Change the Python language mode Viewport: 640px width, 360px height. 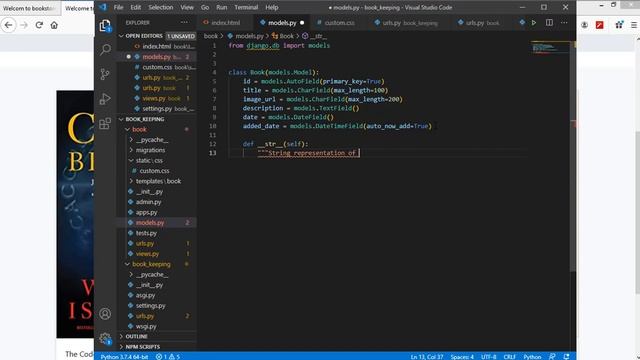point(532,357)
